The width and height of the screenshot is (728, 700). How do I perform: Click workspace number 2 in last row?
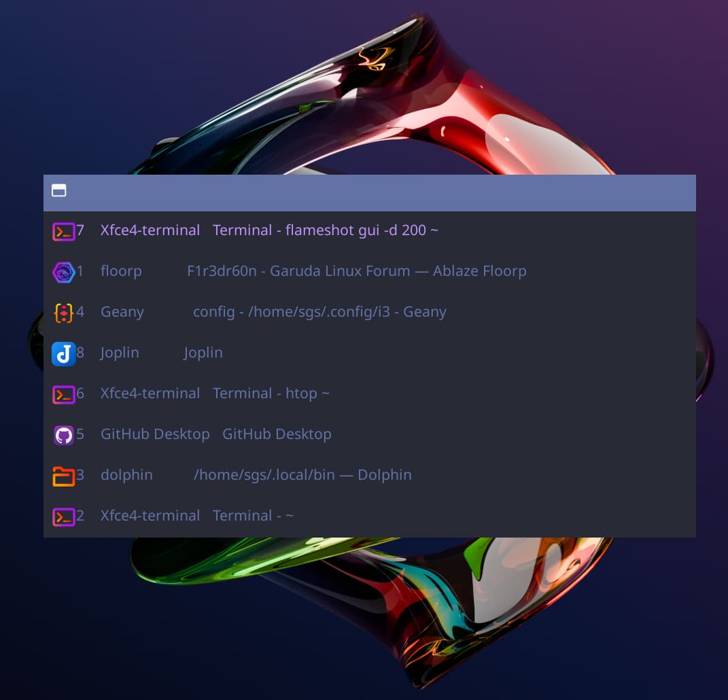80,516
